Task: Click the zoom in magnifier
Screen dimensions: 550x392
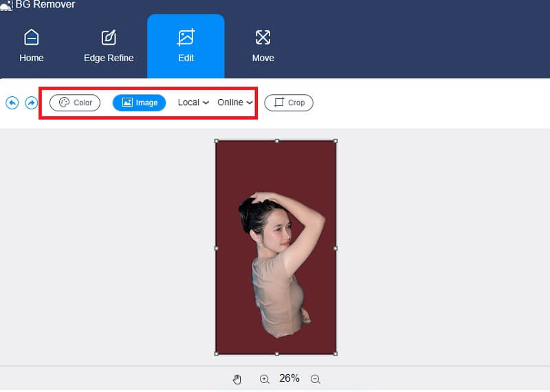Action: (264, 379)
